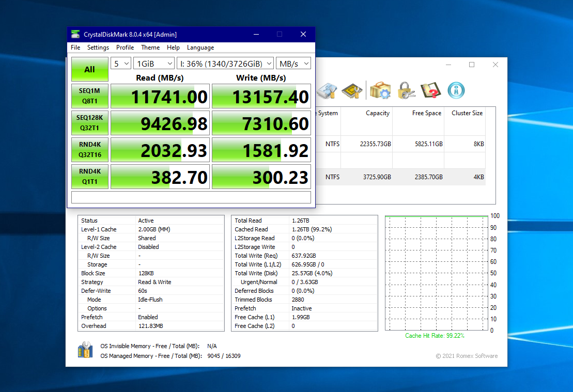
Task: Click the memory chip configuration icon
Action: point(352,90)
